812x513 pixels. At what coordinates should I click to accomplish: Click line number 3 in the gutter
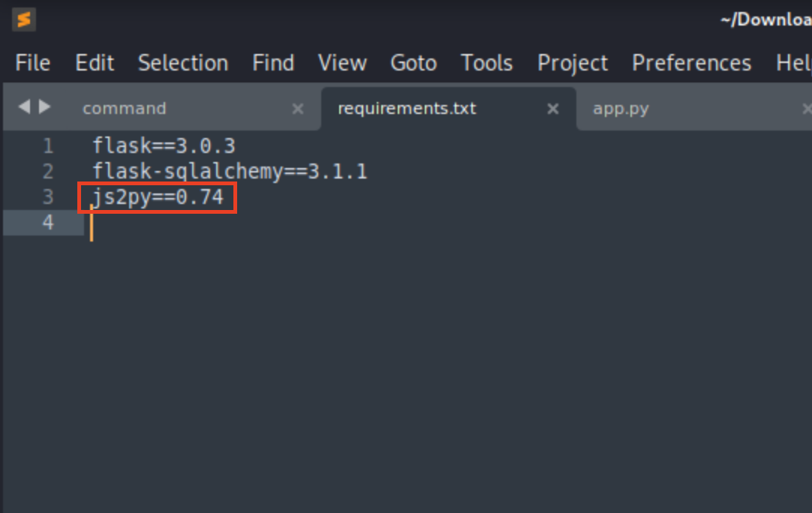47,196
